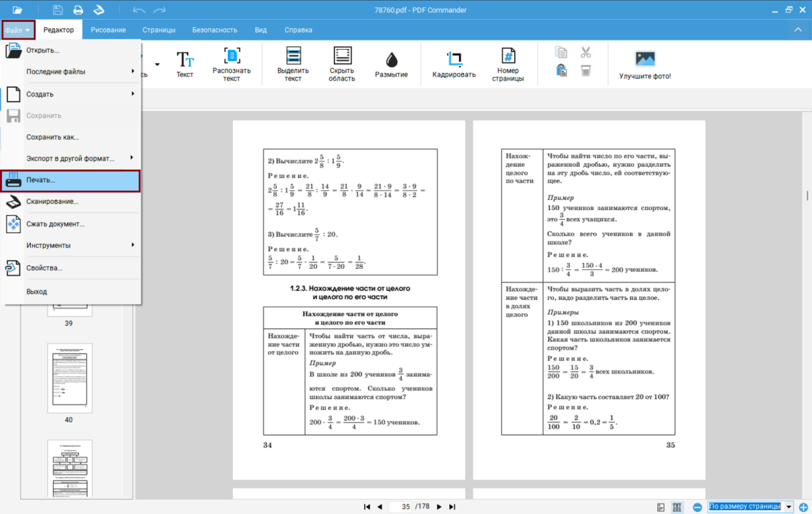Screen dimensions: 812x514
Task: Switch to Безопасность tab
Action: [215, 30]
